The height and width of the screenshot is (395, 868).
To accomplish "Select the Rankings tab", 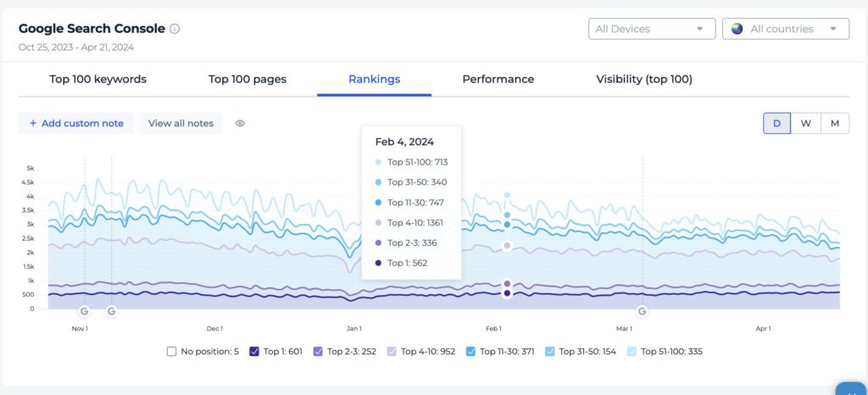I will tap(374, 79).
